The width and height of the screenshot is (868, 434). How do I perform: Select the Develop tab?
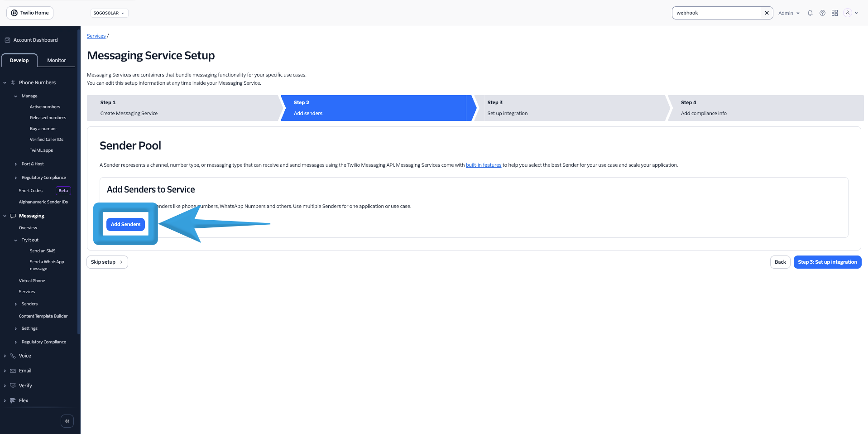coord(19,60)
